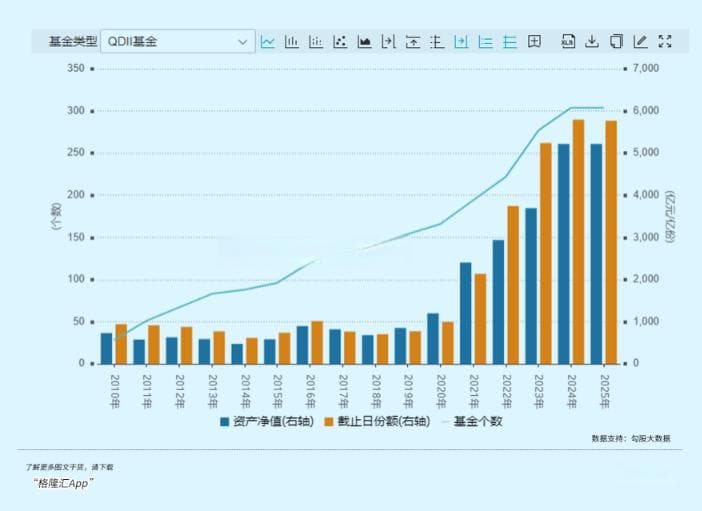Click the 2023年 x-axis label
Screen dimensions: 702x511
click(539, 391)
